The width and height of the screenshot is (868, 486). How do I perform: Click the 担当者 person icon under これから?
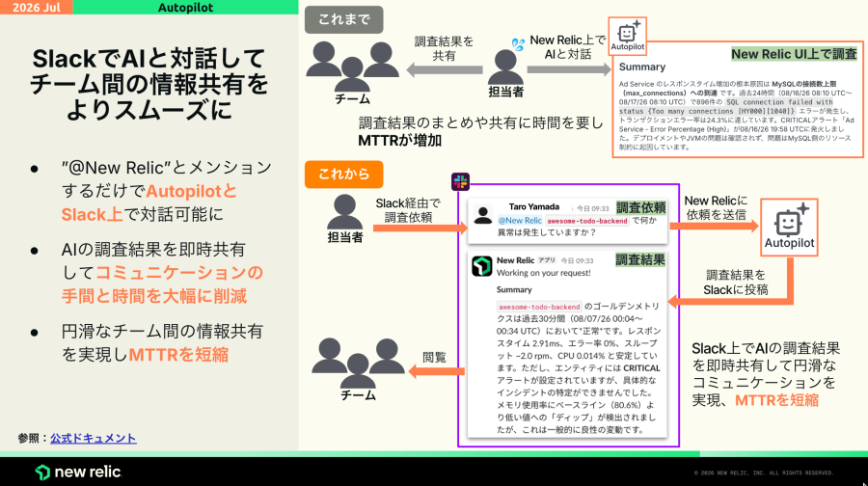pos(344,211)
